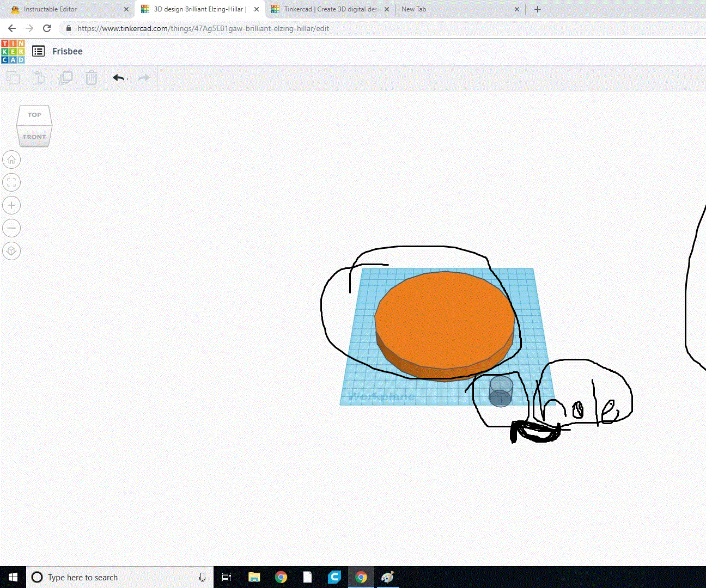The height and width of the screenshot is (588, 706).
Task: Switch to the Tinkercad Create 3D tab
Action: pos(324,9)
